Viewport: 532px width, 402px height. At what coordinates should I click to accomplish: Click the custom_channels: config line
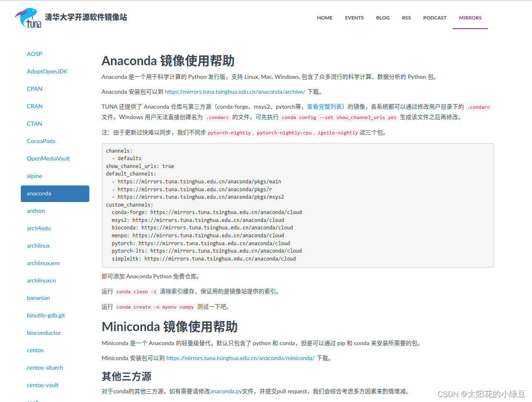click(x=130, y=205)
